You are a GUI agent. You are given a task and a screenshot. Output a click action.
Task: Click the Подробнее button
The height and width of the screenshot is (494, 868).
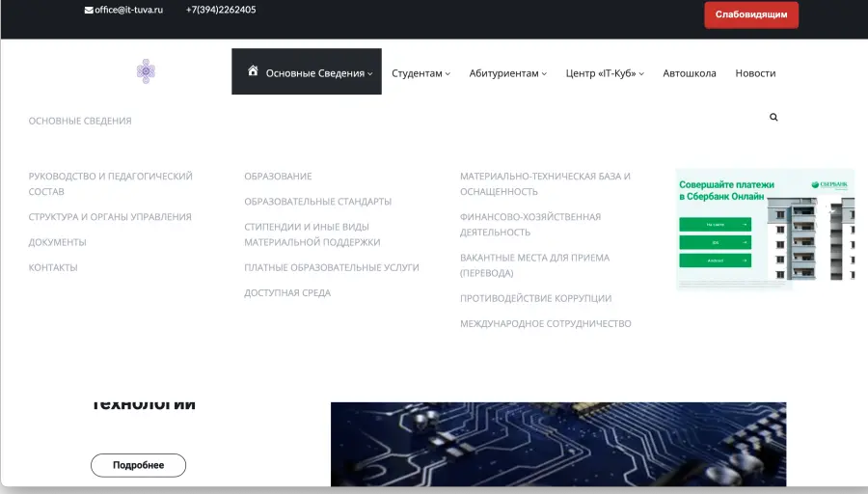(x=138, y=465)
